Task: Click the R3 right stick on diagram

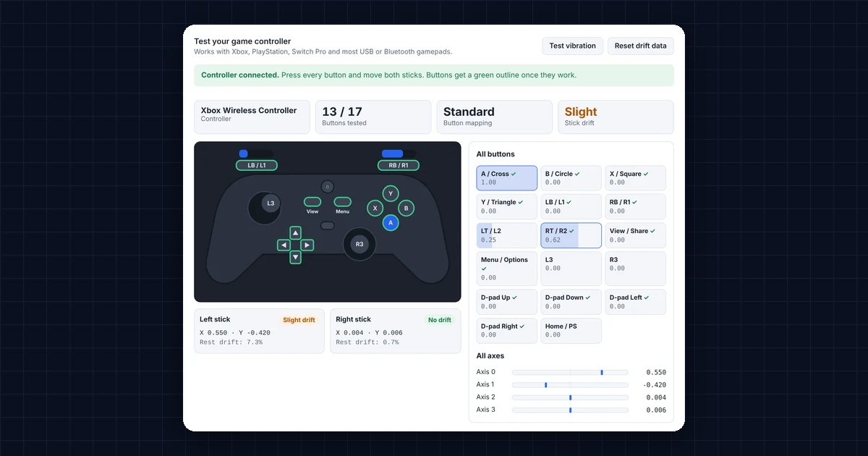Action: [359, 245]
